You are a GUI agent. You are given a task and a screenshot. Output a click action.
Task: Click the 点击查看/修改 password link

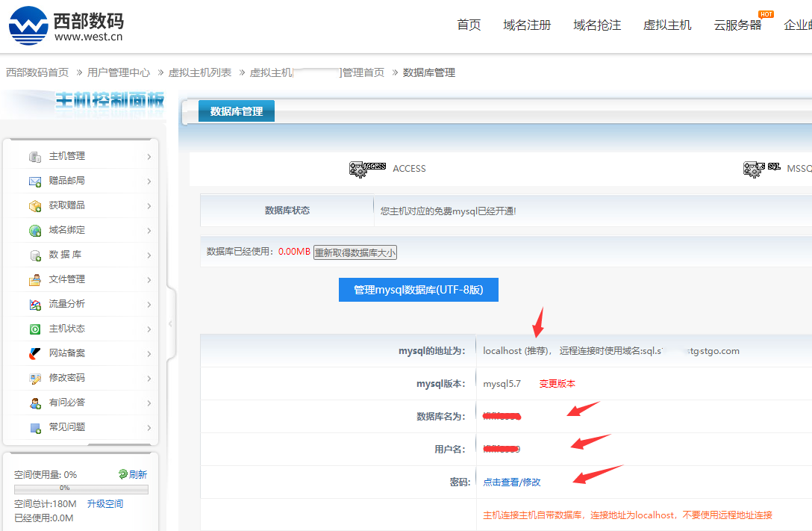click(x=512, y=482)
